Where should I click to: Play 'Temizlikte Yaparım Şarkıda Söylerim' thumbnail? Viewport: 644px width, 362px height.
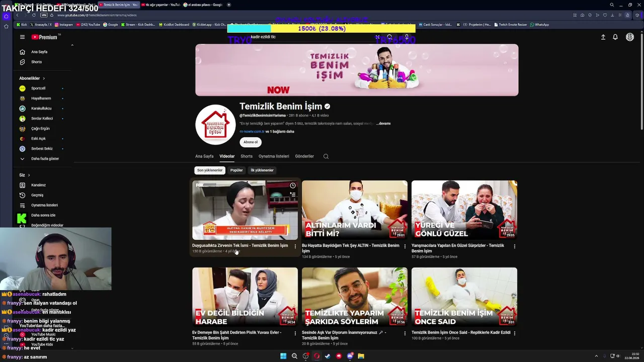[355, 297]
